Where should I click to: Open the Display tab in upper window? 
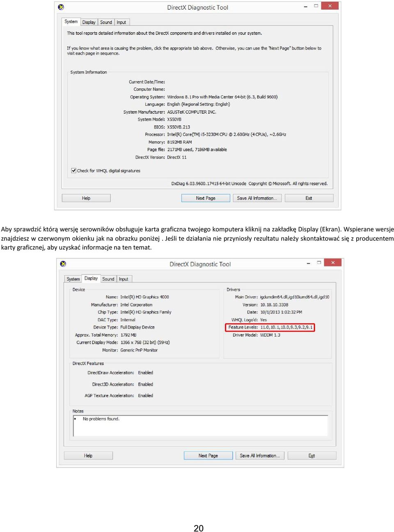[89, 22]
